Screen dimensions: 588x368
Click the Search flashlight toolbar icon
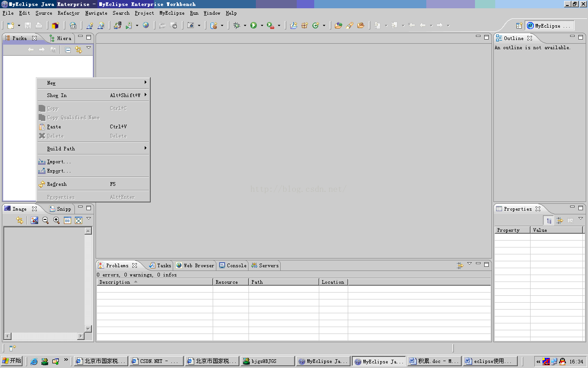350,26
